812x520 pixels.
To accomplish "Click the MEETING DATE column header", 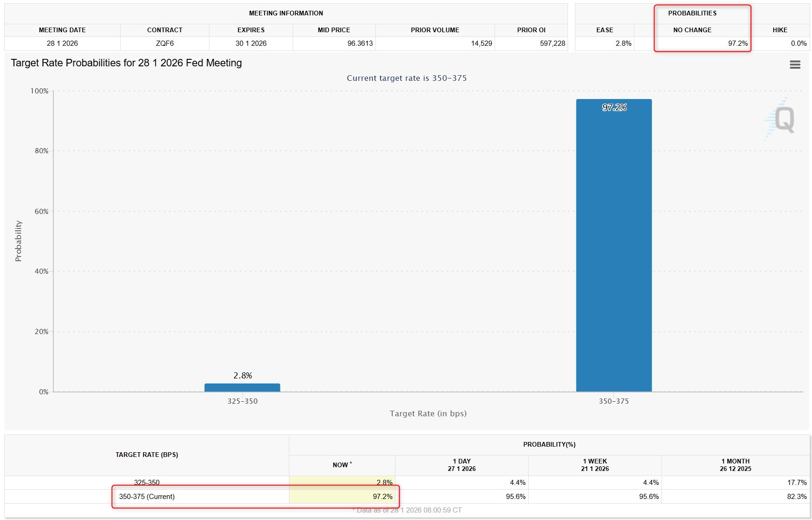I will tap(62, 30).
